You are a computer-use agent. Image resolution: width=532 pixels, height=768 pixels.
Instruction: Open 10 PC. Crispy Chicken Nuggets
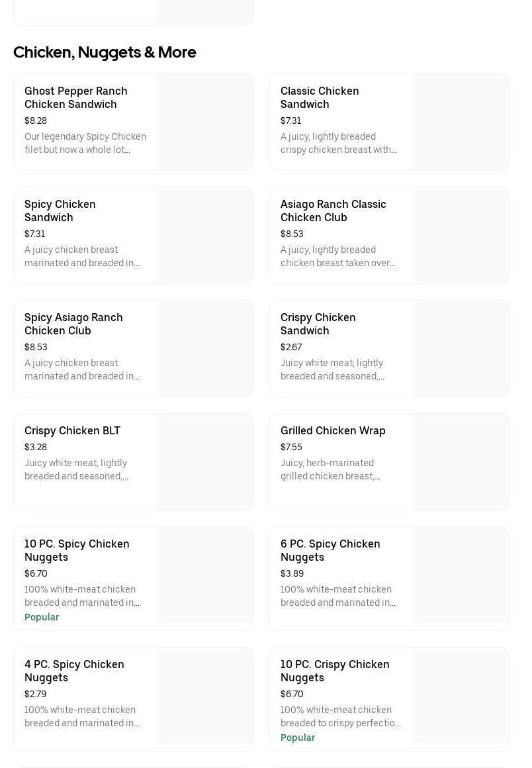(335, 671)
